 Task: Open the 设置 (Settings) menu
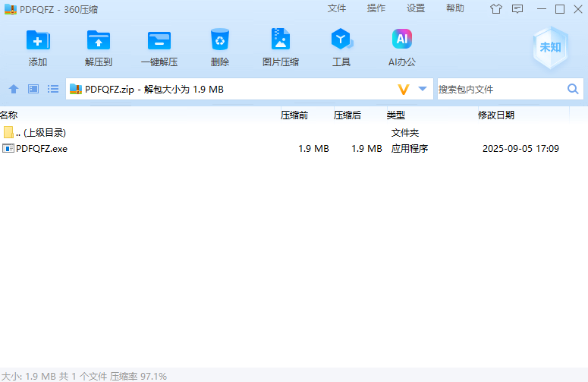pyautogui.click(x=416, y=8)
